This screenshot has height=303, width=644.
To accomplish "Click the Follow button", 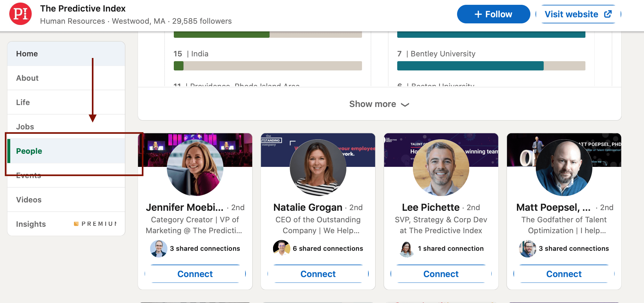I will 493,14.
